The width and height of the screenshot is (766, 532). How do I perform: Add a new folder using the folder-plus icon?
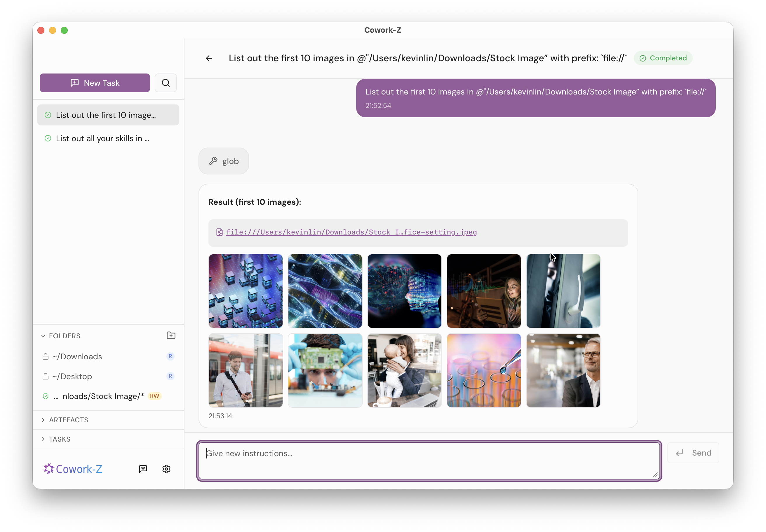171,335
